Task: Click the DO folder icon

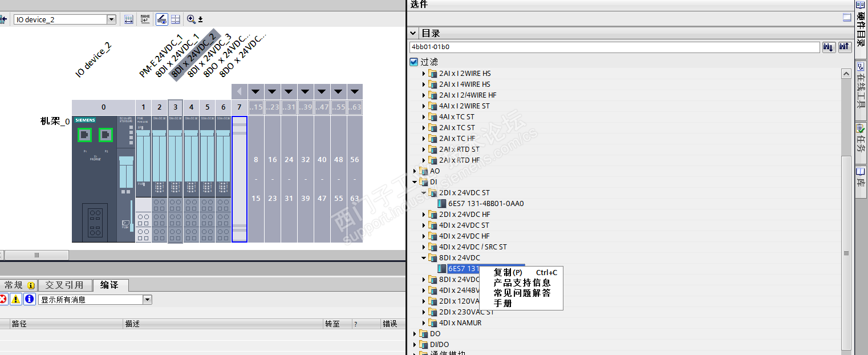Action: click(x=424, y=334)
